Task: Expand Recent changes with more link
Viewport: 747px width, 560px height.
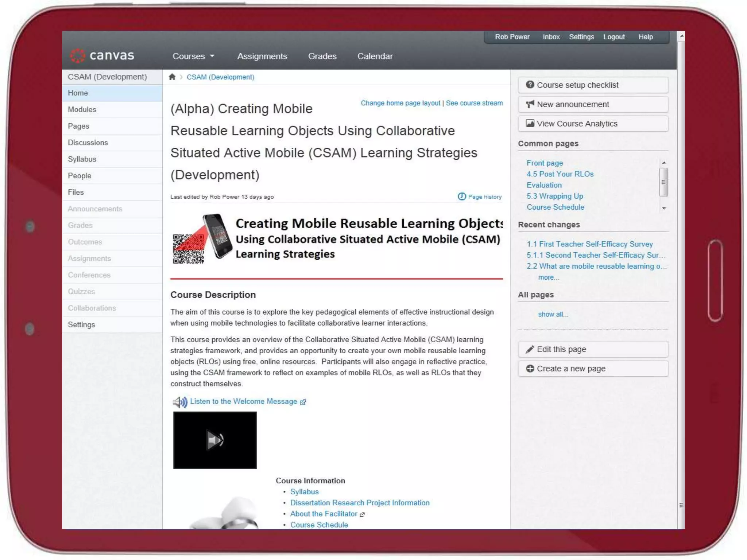Action: click(548, 277)
